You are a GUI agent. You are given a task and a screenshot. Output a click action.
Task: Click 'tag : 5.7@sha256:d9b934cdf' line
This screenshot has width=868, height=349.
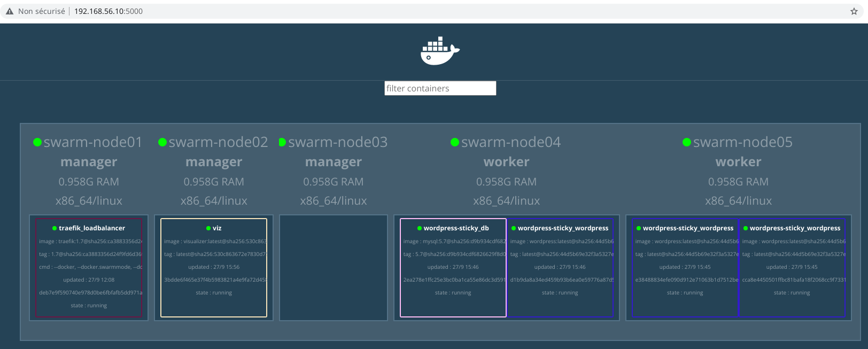click(455, 254)
